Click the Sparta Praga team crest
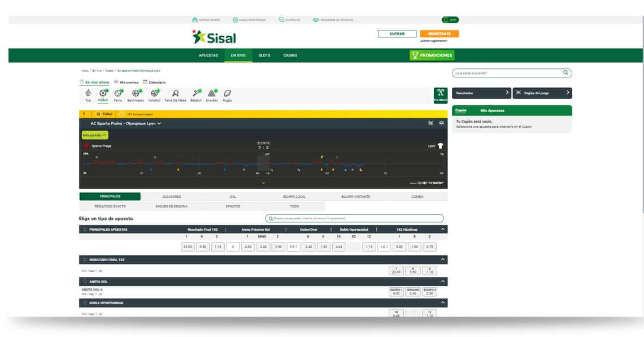 click(86, 146)
